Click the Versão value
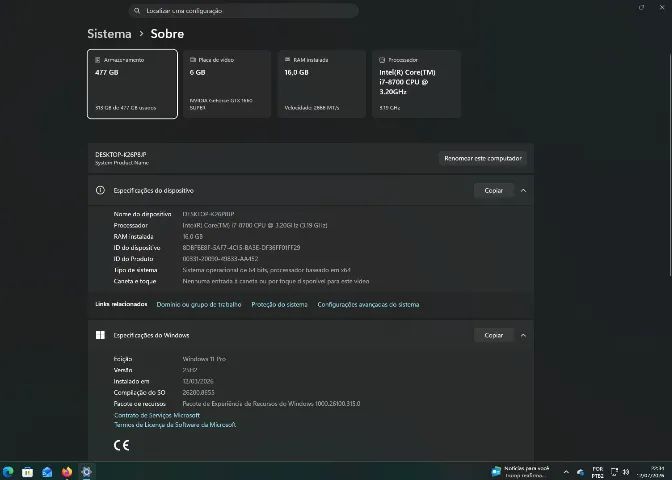This screenshot has width=672, height=480. [190, 370]
